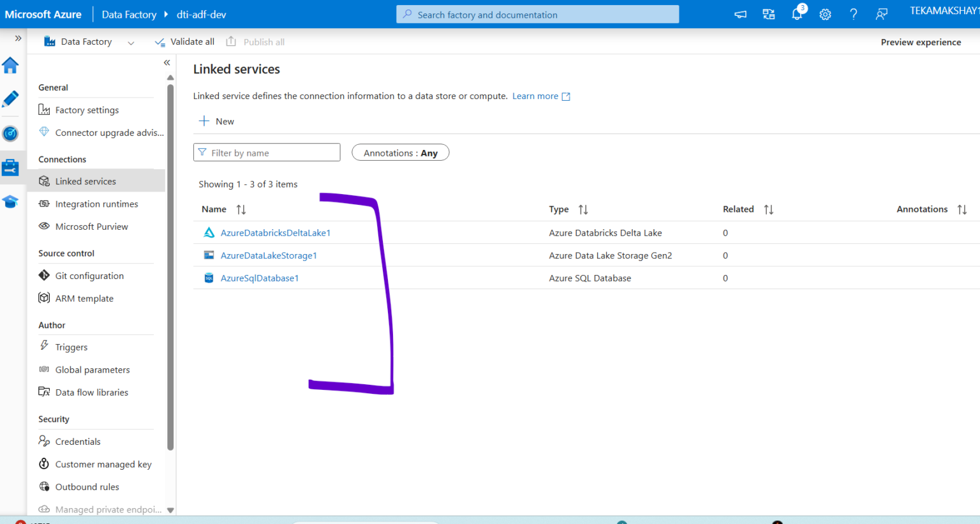Open the Monitor gauge icon
This screenshot has width=980, height=524.
[10, 133]
